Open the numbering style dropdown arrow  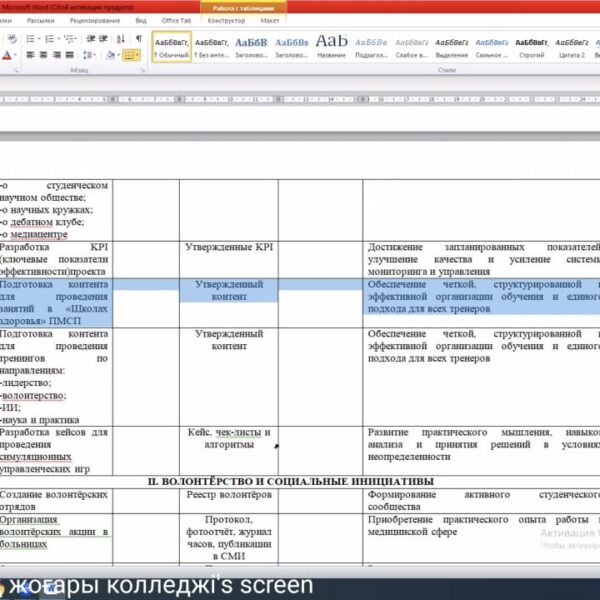tap(58, 39)
